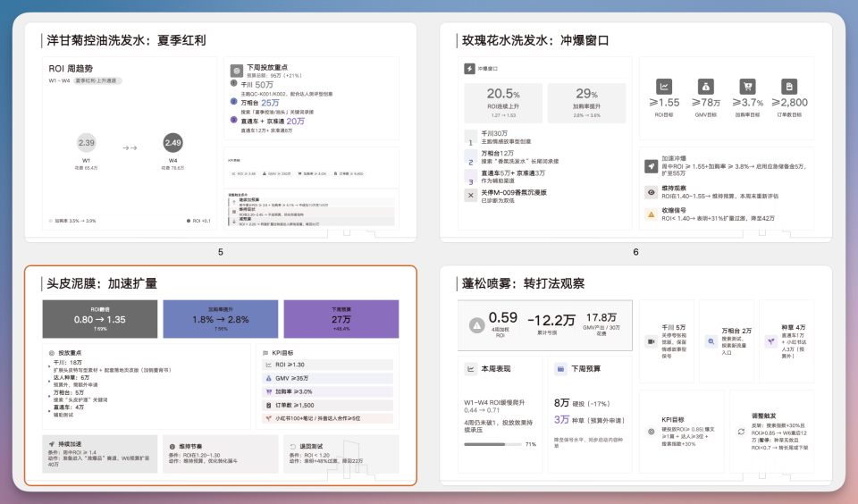Click the refresh icon beside 调整触发
Viewport: 858px width, 504px height.
(741, 432)
